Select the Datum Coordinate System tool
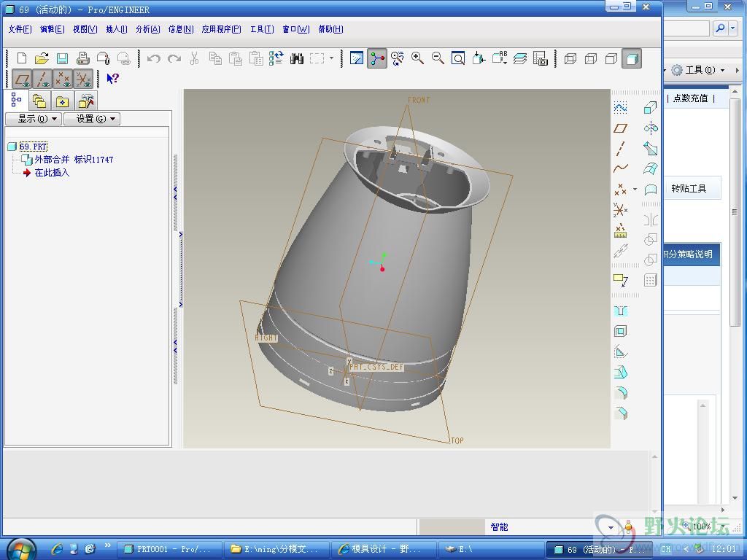The height and width of the screenshot is (560, 747). click(620, 209)
